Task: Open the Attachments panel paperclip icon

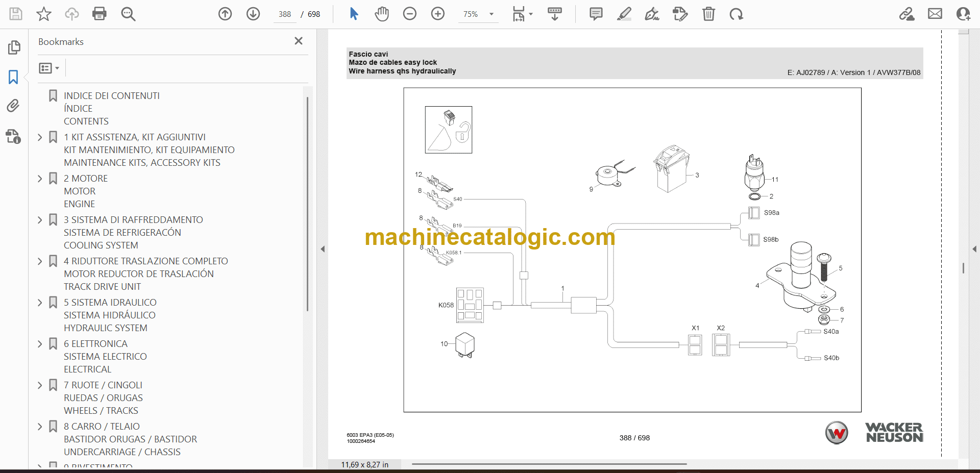Action: pyautogui.click(x=13, y=106)
